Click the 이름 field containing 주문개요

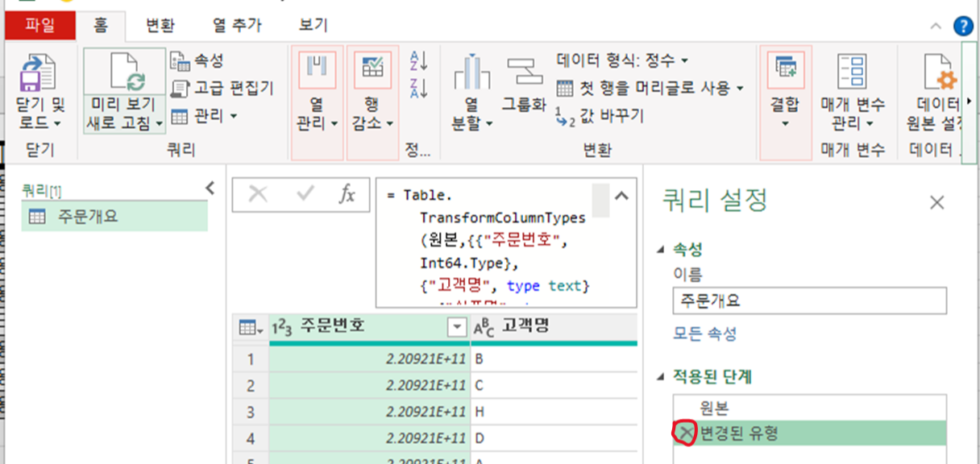(810, 300)
